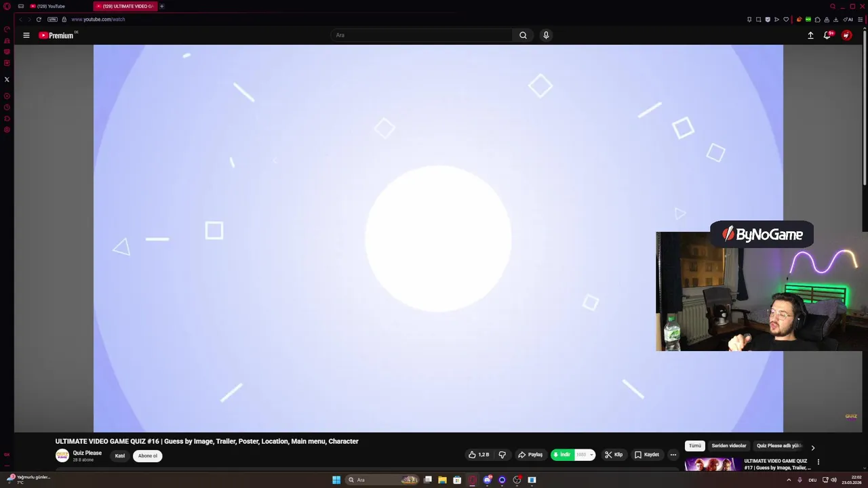Click the browser back arrow
The width and height of the screenshot is (868, 488).
click(20, 19)
